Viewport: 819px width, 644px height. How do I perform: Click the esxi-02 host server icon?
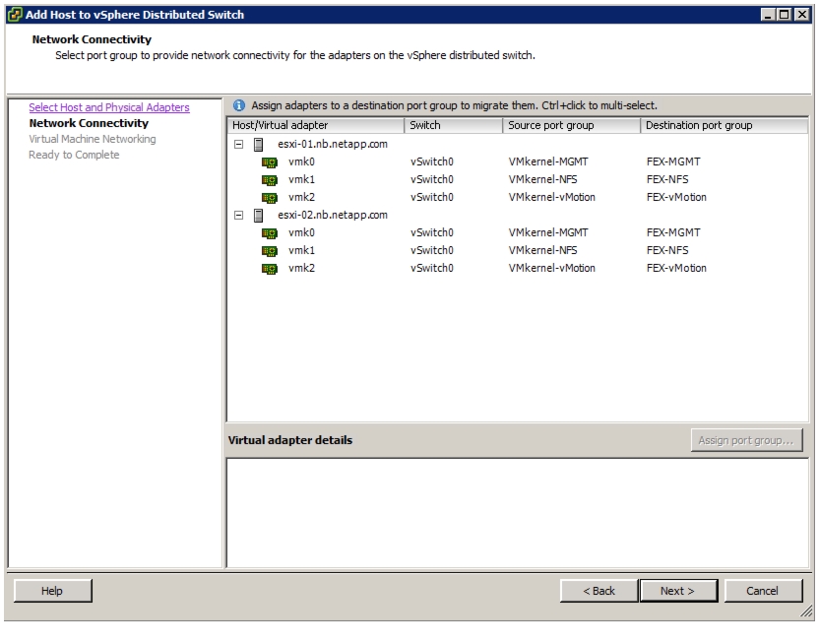(258, 216)
